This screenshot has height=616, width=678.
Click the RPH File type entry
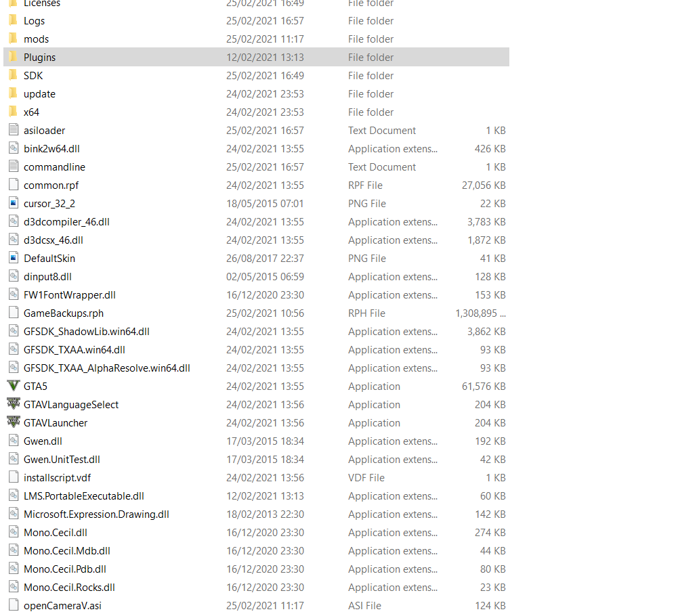pyautogui.click(x=366, y=313)
